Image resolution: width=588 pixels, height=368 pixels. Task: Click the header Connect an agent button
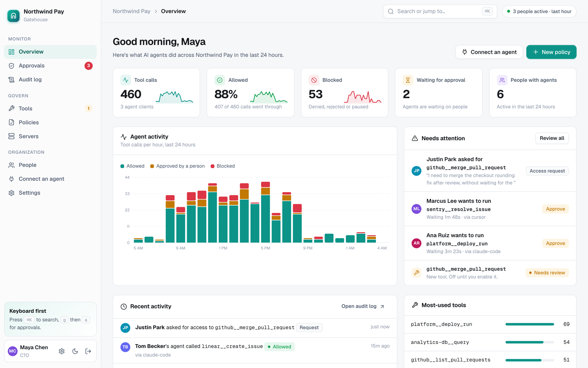click(489, 52)
